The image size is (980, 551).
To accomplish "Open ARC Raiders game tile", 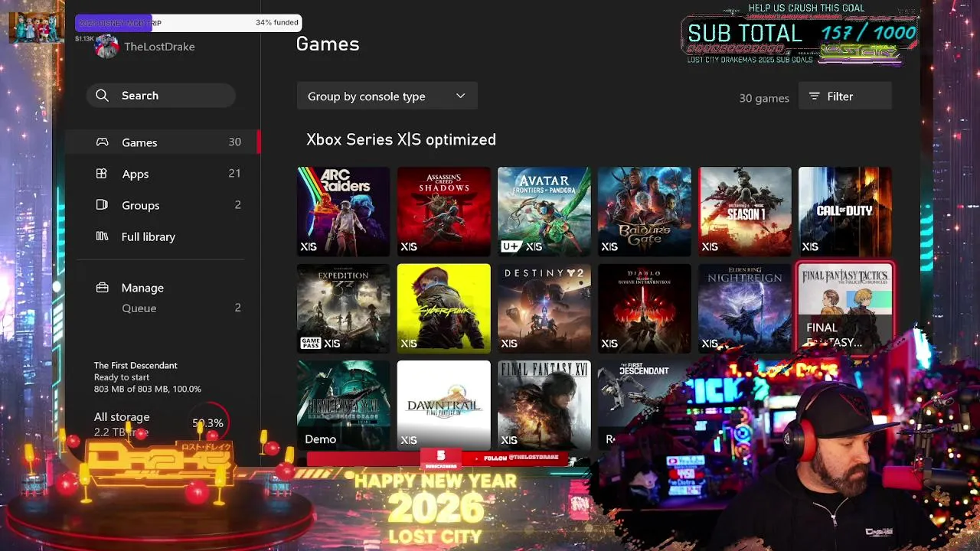I will coord(343,211).
